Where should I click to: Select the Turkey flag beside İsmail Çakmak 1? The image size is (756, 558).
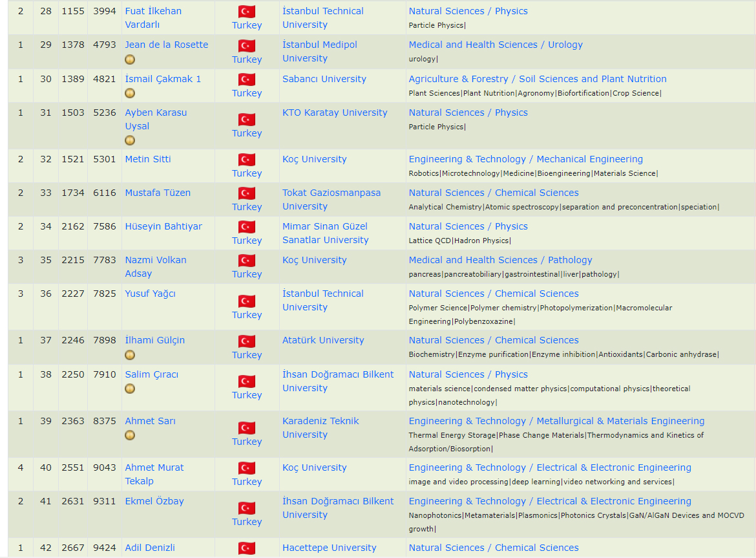(x=247, y=80)
